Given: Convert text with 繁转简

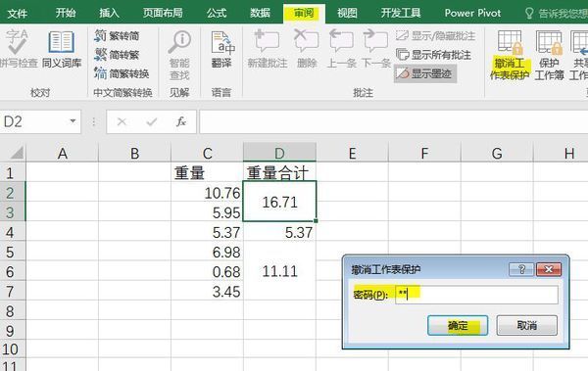Looking at the screenshot, I should tap(117, 36).
